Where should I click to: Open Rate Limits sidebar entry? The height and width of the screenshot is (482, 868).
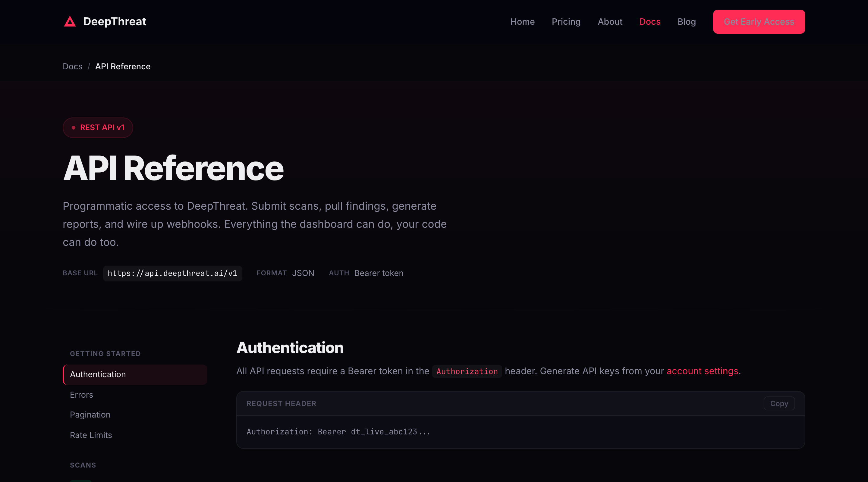(91, 435)
